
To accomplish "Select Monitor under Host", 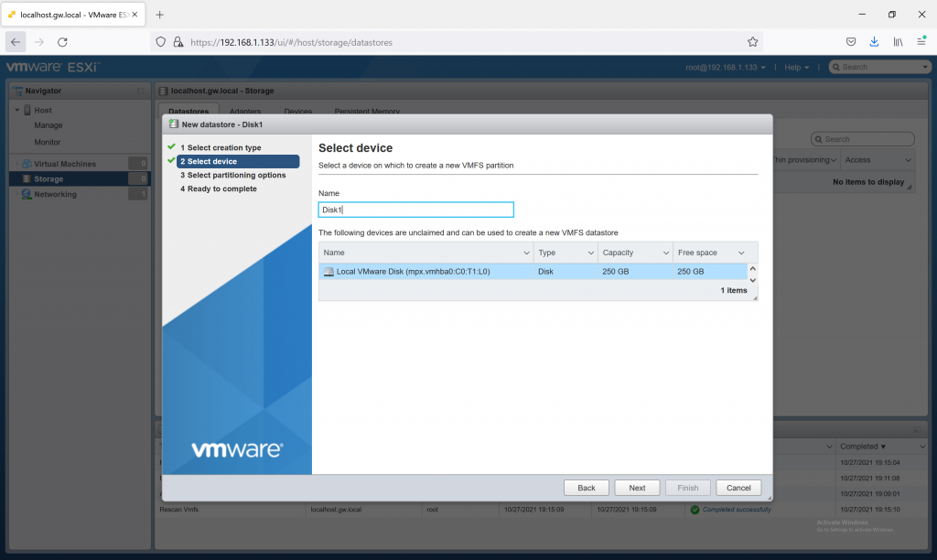I will 48,142.
